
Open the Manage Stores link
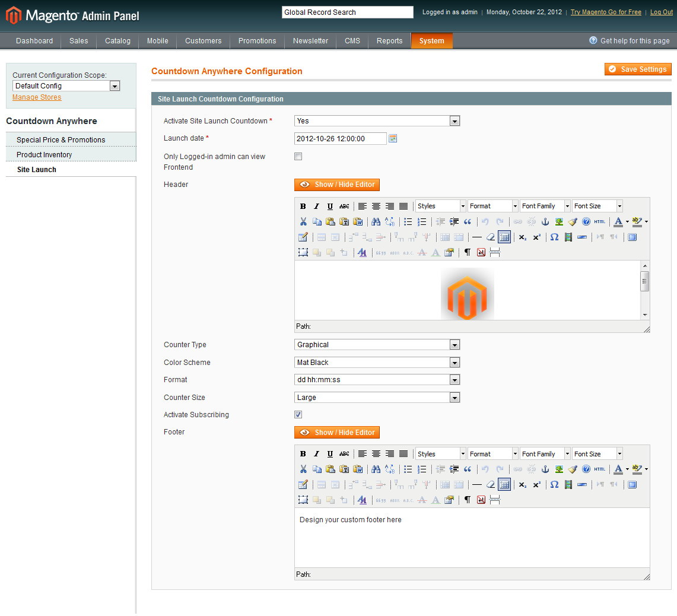36,97
